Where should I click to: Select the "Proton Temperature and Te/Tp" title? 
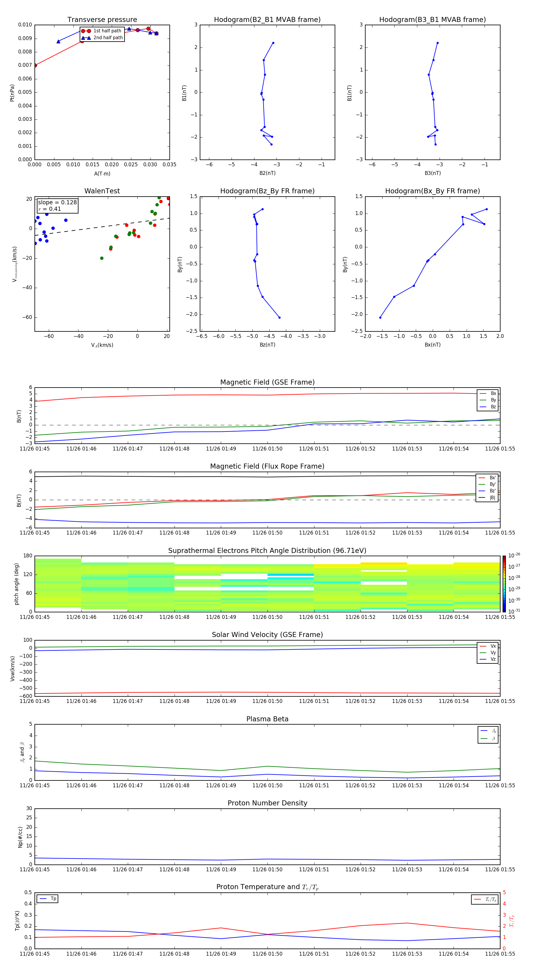[x=267, y=887]
